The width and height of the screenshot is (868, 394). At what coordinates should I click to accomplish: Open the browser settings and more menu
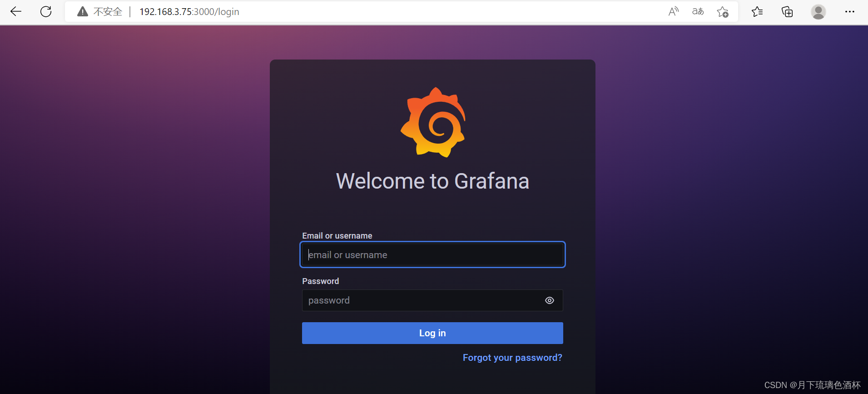pyautogui.click(x=850, y=11)
